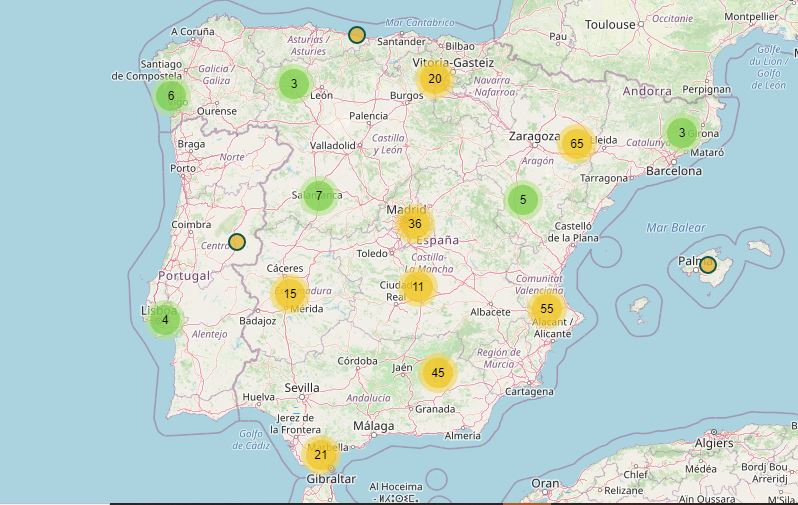Screen dimensions: 798x505
Task: Expand the 20 cluster near Burgos
Action: click(434, 79)
